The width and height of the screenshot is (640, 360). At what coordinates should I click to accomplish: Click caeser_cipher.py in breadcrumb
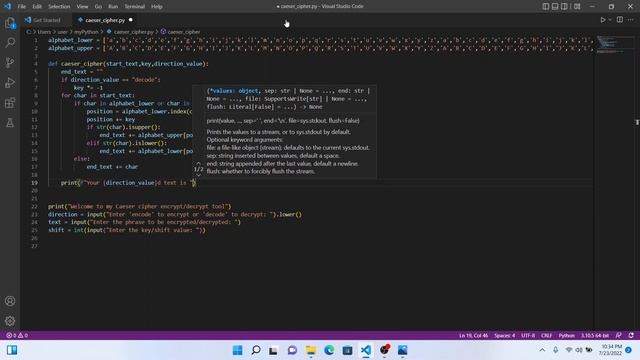133,31
